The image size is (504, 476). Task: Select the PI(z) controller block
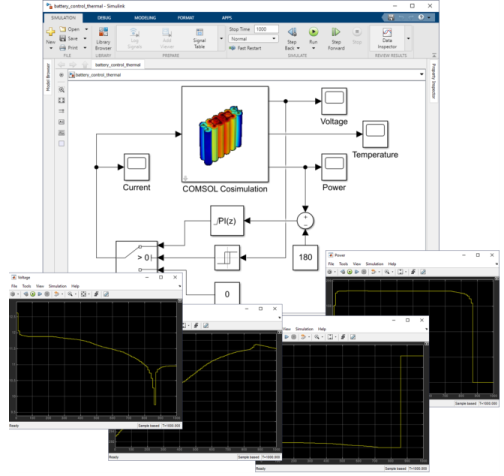pos(227,221)
